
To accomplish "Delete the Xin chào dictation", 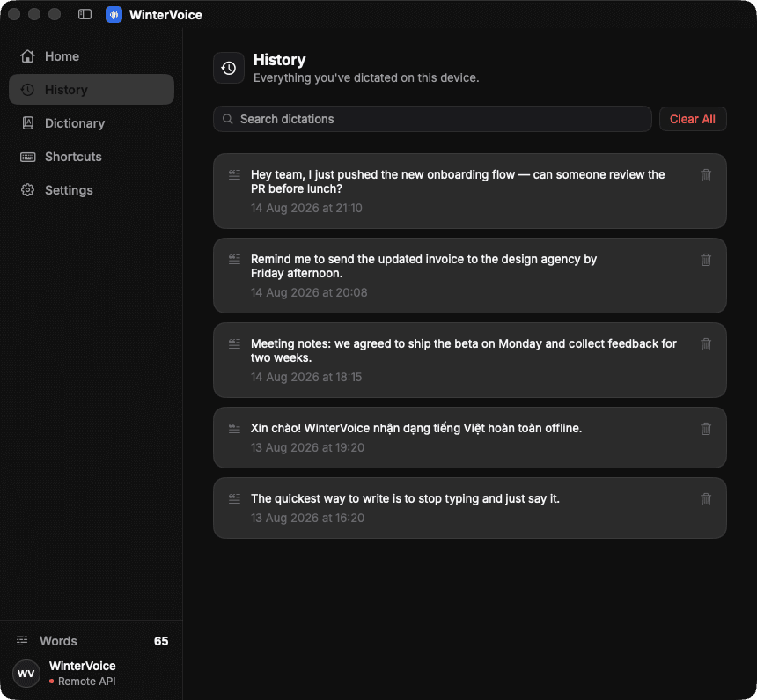I will [706, 429].
